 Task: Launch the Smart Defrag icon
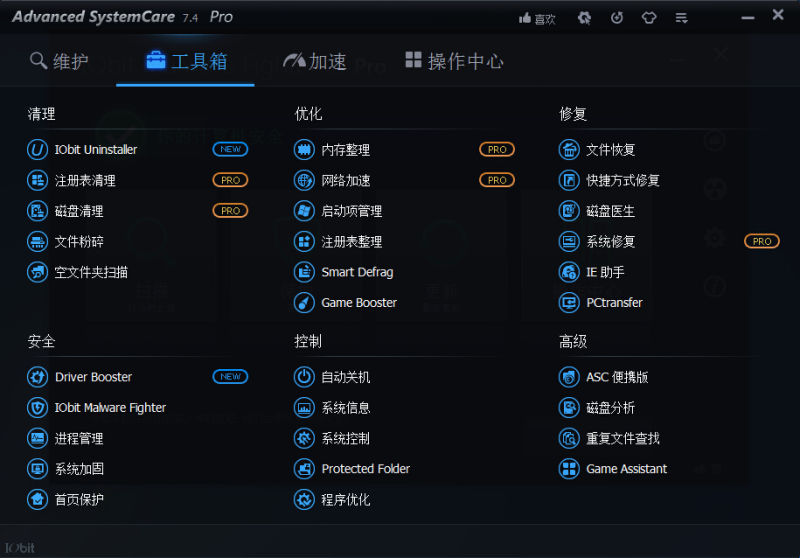pyautogui.click(x=304, y=272)
